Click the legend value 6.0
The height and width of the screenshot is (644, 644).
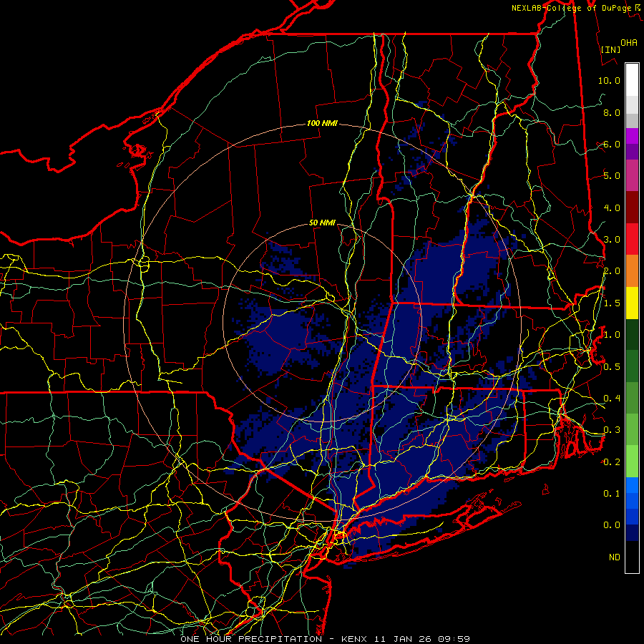(x=612, y=144)
